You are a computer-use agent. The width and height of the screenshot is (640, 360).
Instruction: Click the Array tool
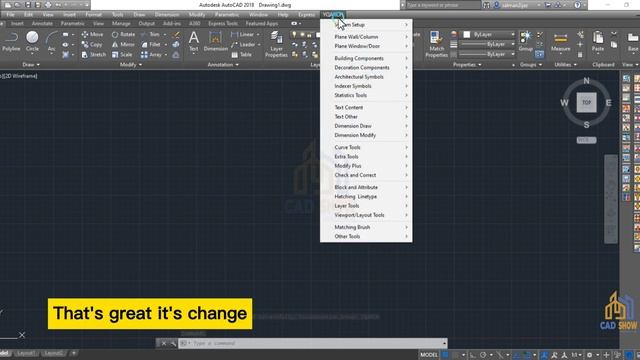click(x=151, y=54)
